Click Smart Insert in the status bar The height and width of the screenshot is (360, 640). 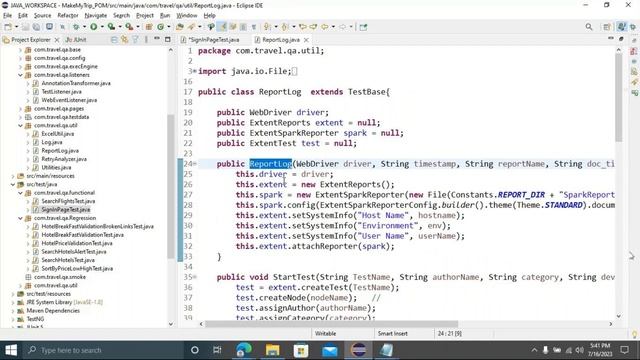393,333
